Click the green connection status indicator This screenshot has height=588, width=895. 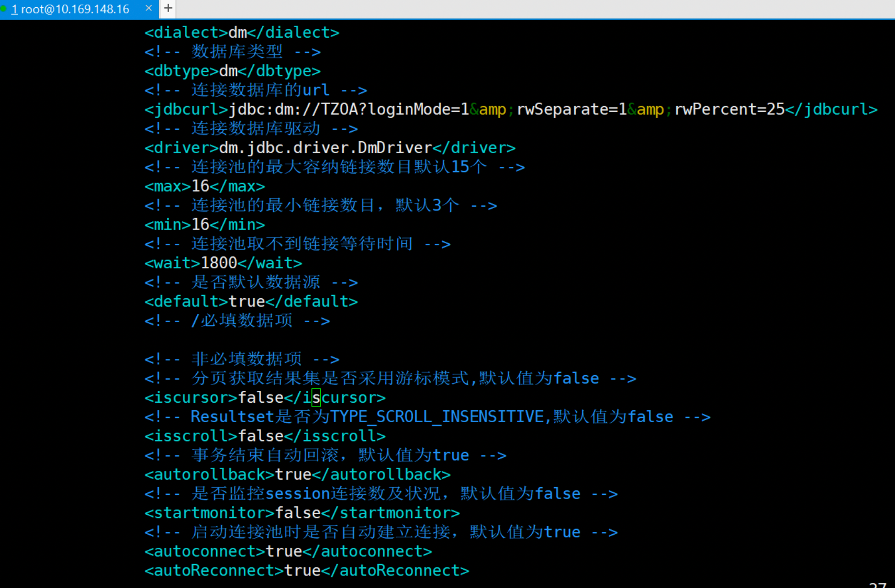click(x=4, y=8)
